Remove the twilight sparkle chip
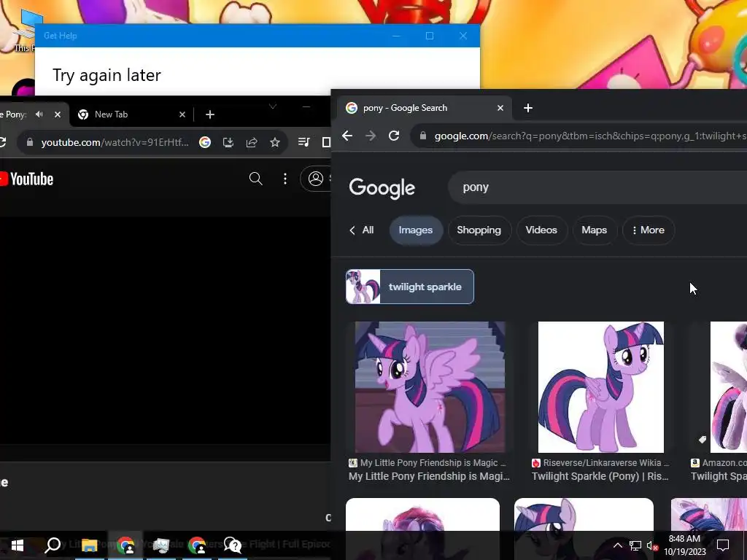Image resolution: width=747 pixels, height=560 pixels. [x=410, y=287]
